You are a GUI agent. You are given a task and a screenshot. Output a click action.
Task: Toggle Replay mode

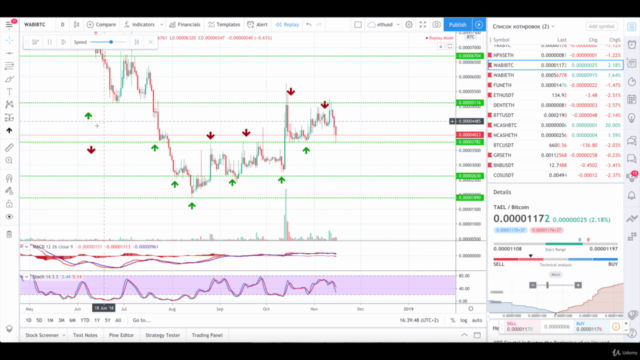[x=287, y=24]
